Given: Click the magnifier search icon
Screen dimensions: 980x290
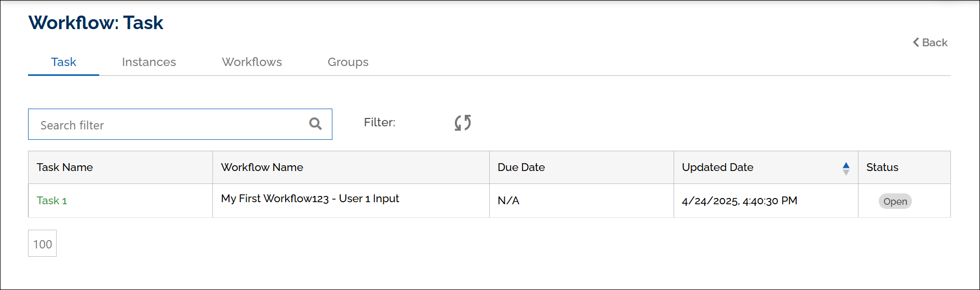Looking at the screenshot, I should (315, 124).
